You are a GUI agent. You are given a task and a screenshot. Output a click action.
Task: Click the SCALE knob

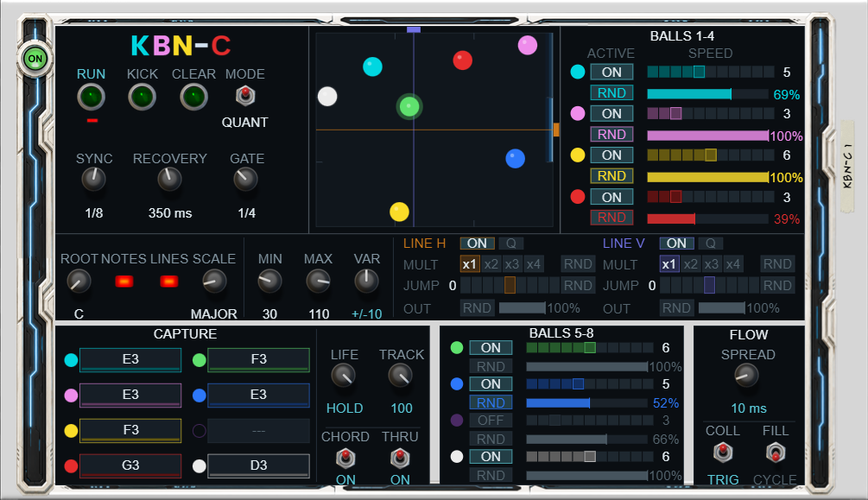pyautogui.click(x=213, y=282)
